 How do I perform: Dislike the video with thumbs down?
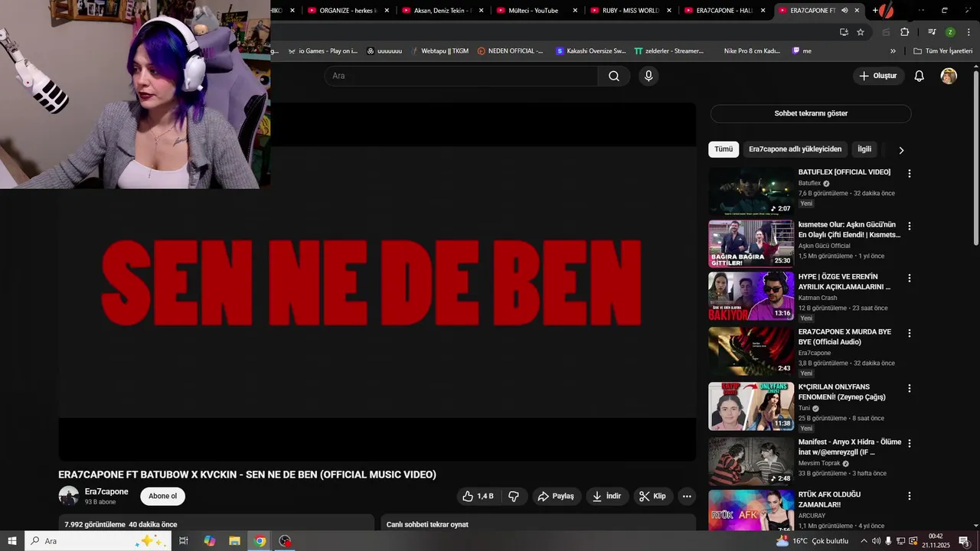[514, 496]
